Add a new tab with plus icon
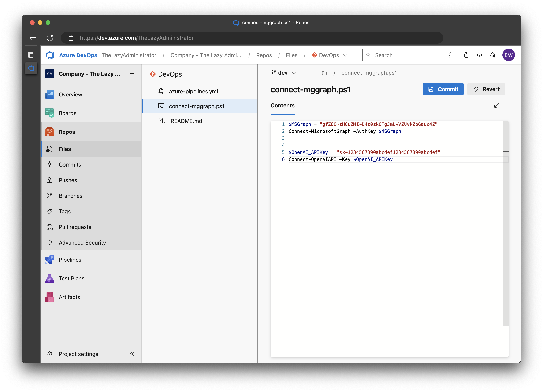This screenshot has width=543, height=392. tap(31, 84)
